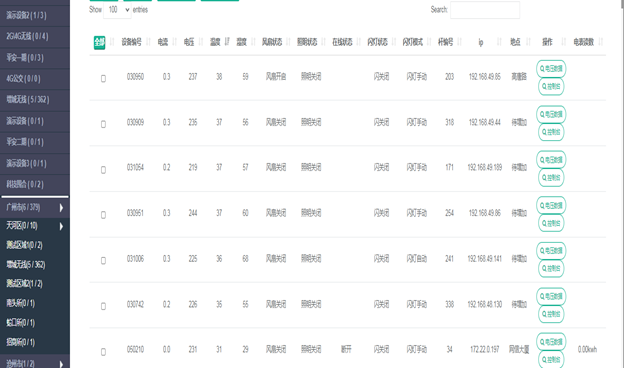Click upper action button in row 030950
Screen dimensions: 624x368
click(x=551, y=69)
